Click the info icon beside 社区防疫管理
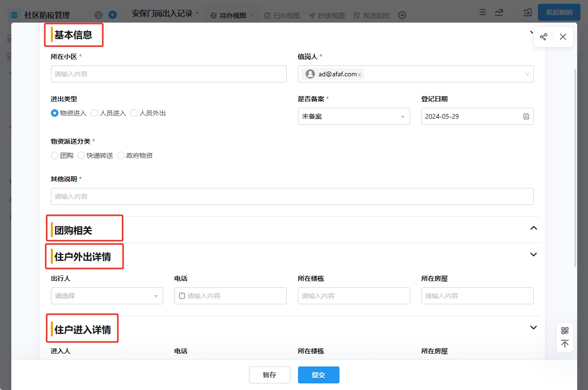This screenshot has height=390, width=588. tap(99, 15)
